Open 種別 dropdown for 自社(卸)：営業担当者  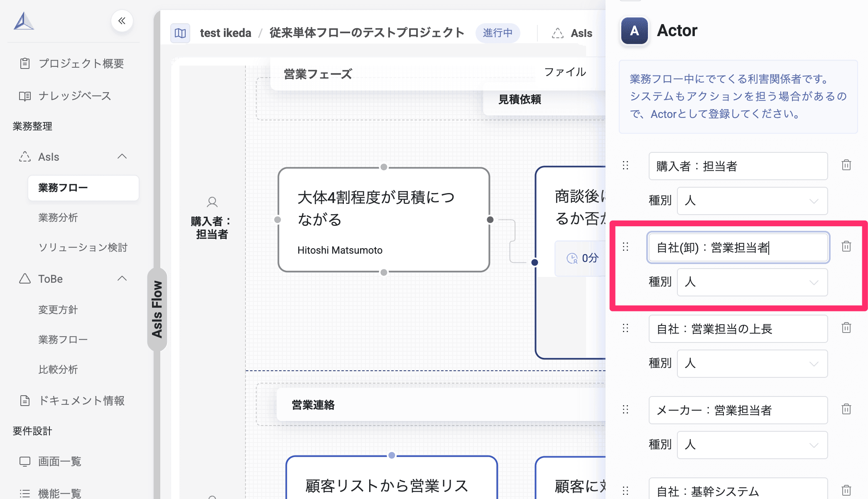pos(752,282)
